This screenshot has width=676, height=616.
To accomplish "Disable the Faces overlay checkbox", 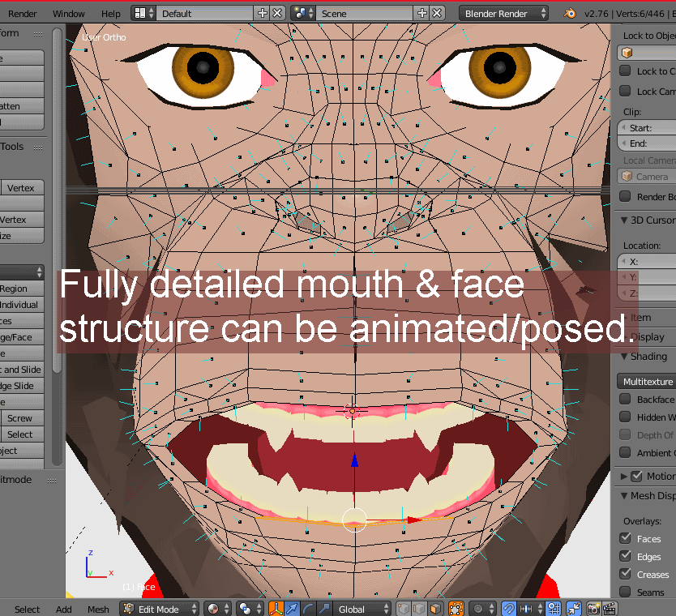I will (x=626, y=538).
